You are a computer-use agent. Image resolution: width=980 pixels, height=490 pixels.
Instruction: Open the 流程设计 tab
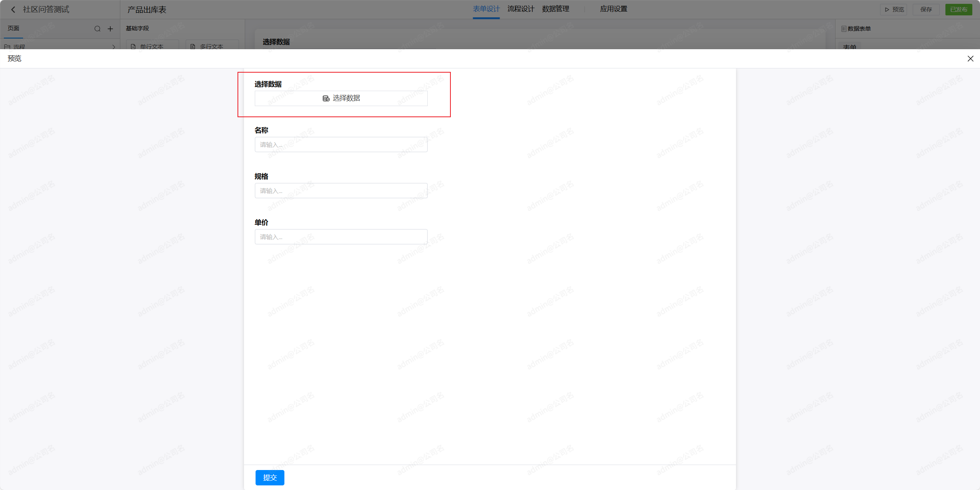(x=521, y=9)
